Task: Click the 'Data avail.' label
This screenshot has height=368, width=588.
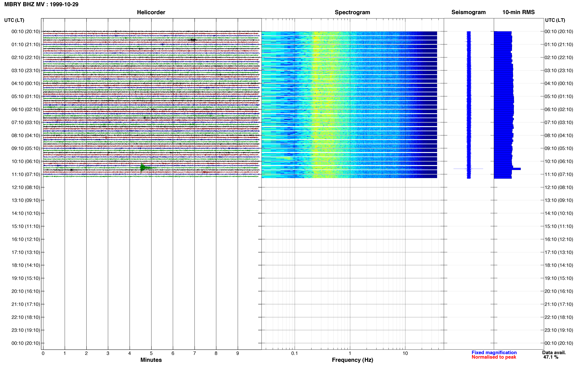Action: (x=554, y=352)
